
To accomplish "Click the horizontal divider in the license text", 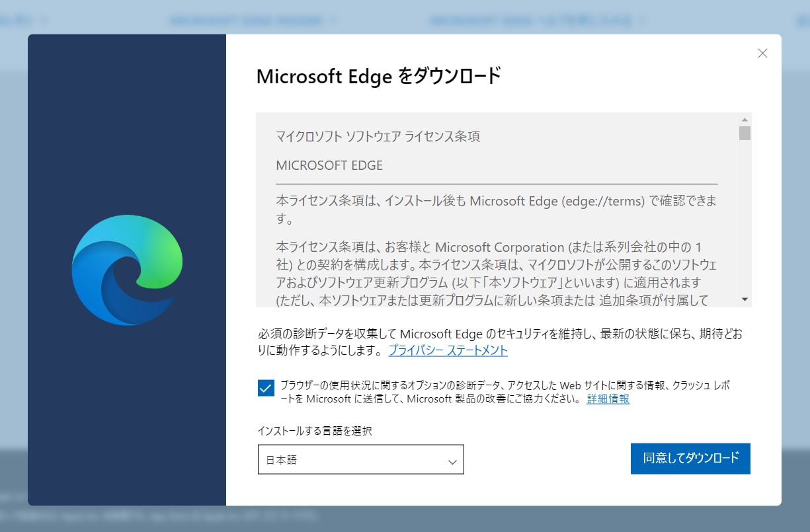I will [496, 183].
